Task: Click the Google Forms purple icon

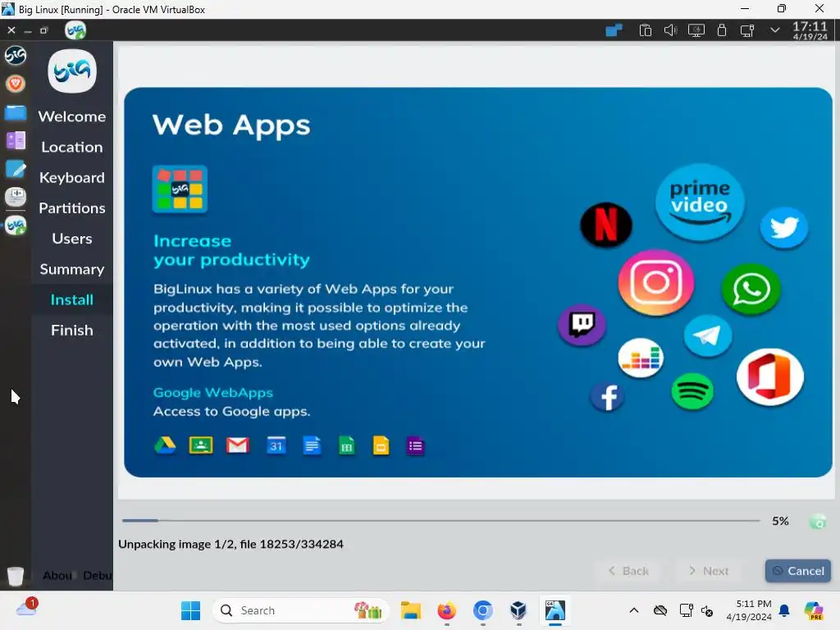Action: click(415, 445)
